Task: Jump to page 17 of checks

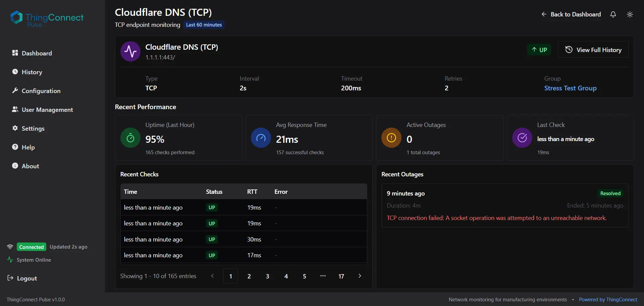Action: (341, 276)
